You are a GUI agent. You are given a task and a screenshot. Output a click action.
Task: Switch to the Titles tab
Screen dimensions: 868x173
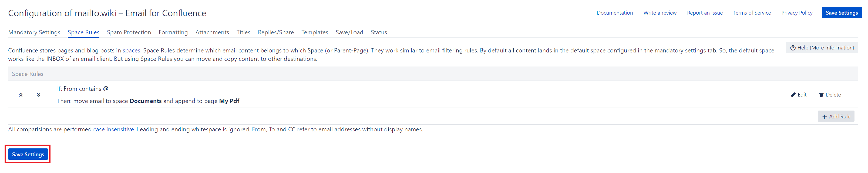[x=243, y=32]
